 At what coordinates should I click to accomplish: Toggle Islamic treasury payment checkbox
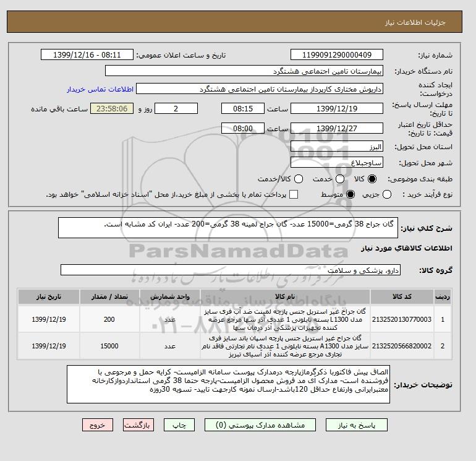click(294, 194)
